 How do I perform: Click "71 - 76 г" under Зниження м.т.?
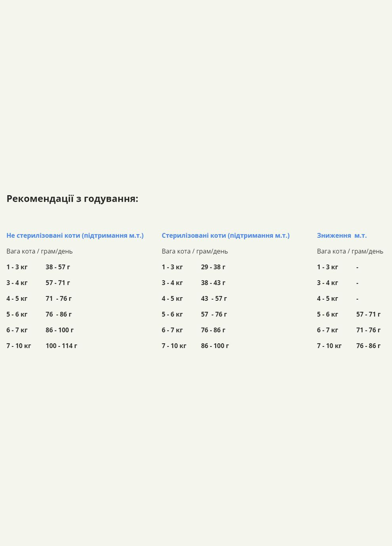(368, 330)
